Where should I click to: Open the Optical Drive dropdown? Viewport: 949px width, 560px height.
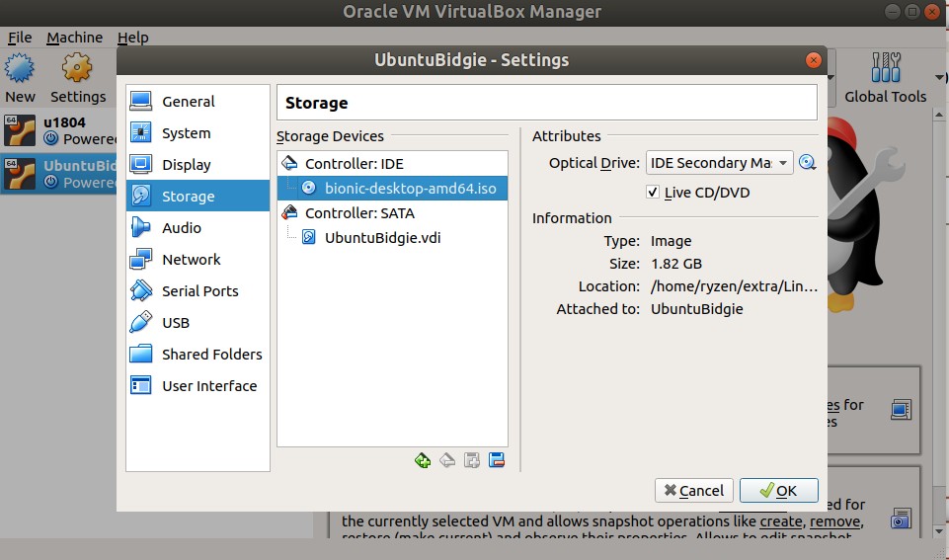[x=720, y=163]
